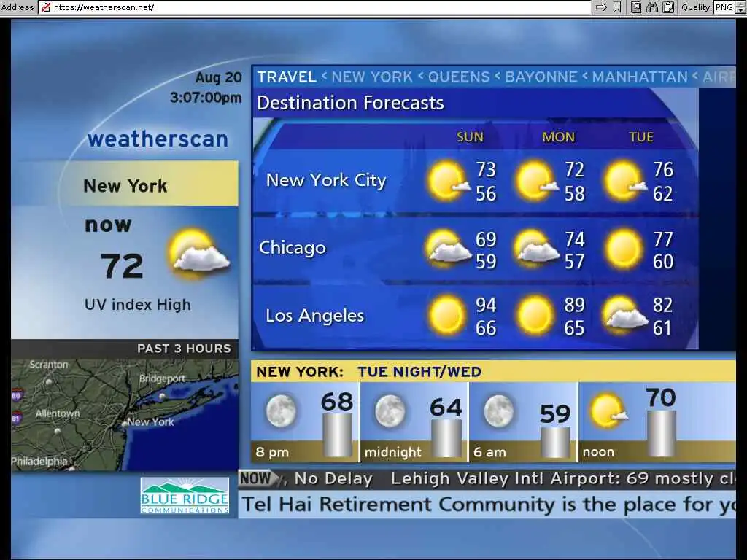The width and height of the screenshot is (747, 560).
Task: Select the NEW YORK header tab
Action: [x=372, y=77]
